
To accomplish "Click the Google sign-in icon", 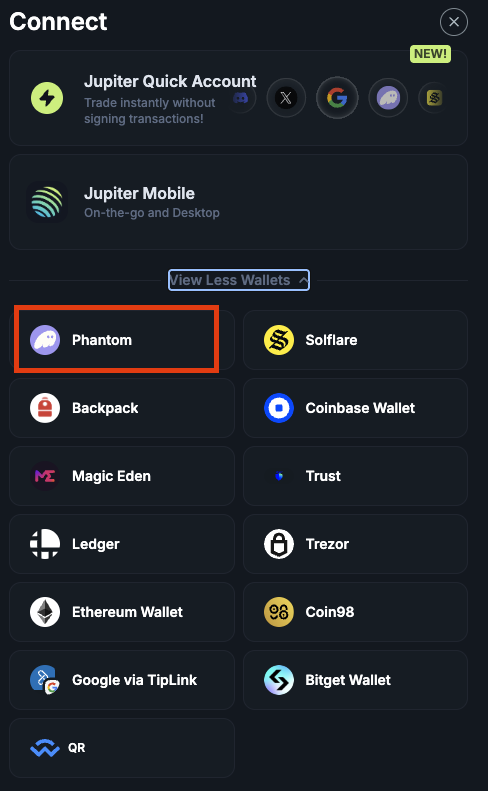I will click(337, 98).
